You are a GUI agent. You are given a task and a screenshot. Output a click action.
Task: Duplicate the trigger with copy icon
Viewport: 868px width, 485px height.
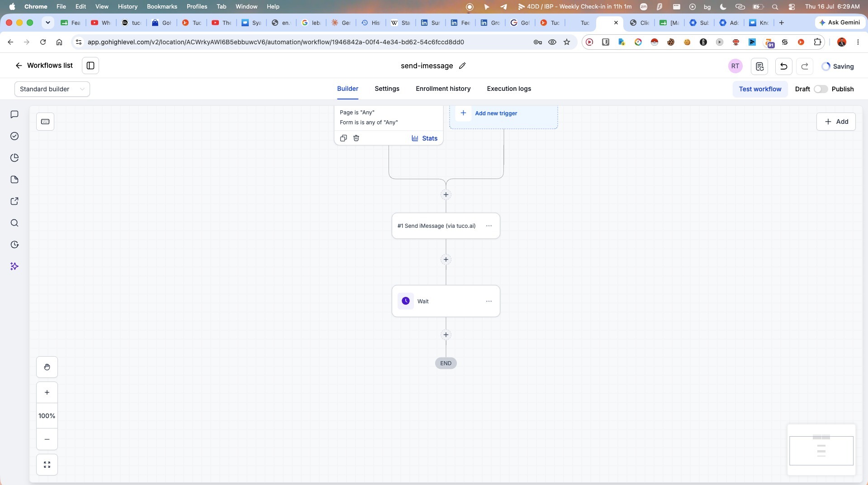pyautogui.click(x=343, y=138)
